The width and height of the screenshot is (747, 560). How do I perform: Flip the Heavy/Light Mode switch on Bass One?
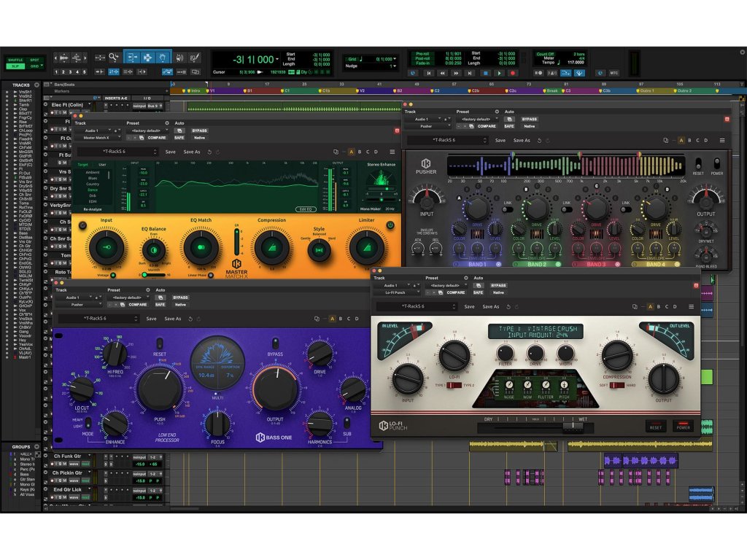tap(88, 423)
